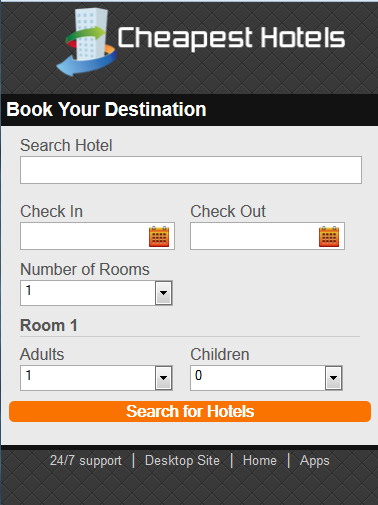
Task: Click the Cheapest Hotels title text
Action: point(231,38)
